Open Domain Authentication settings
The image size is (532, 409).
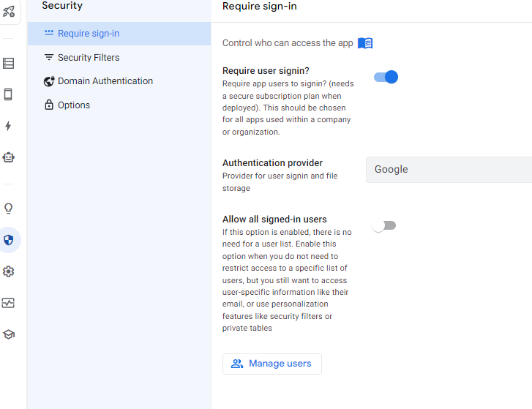[105, 81]
